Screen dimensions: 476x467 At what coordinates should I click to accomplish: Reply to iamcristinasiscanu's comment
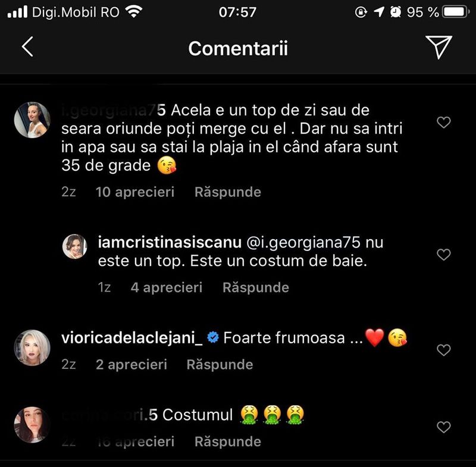coord(256,287)
